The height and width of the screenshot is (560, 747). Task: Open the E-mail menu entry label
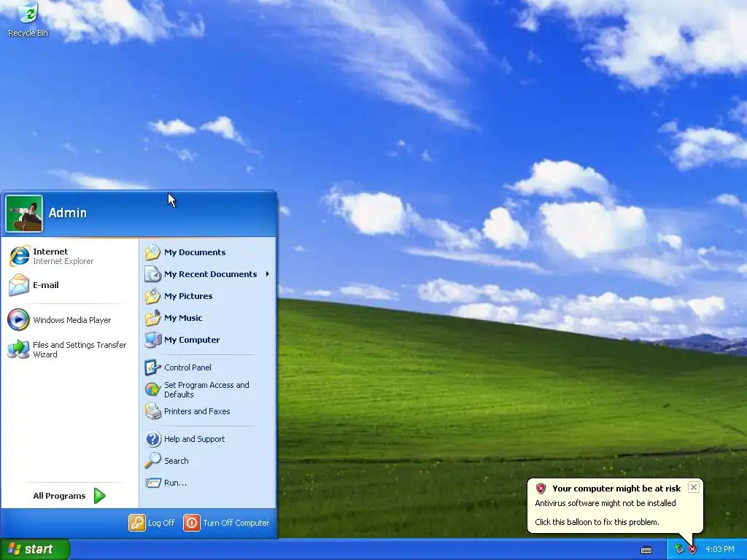pos(46,285)
